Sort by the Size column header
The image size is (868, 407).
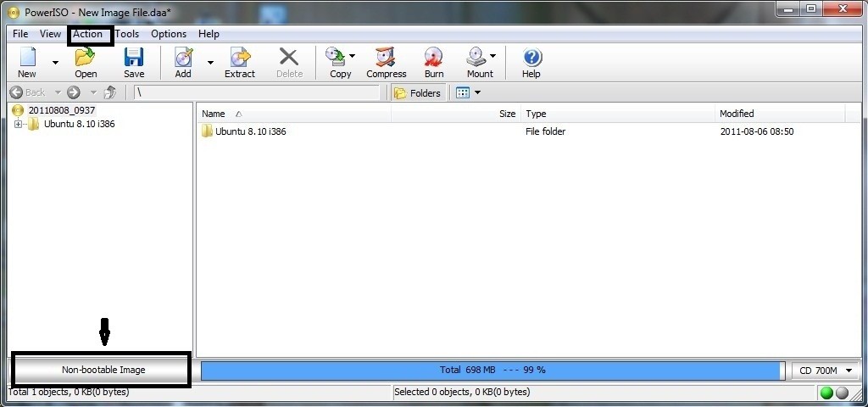[x=456, y=114]
